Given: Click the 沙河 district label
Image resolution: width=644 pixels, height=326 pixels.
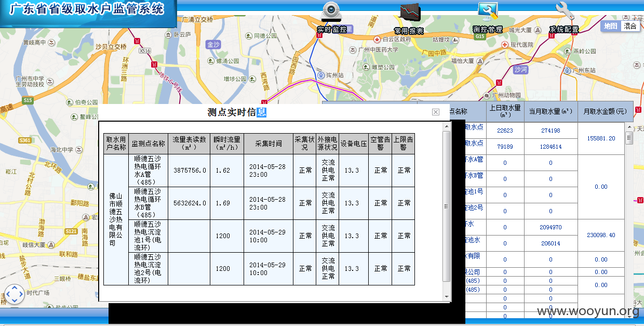Looking at the screenshot, I should (520, 69).
